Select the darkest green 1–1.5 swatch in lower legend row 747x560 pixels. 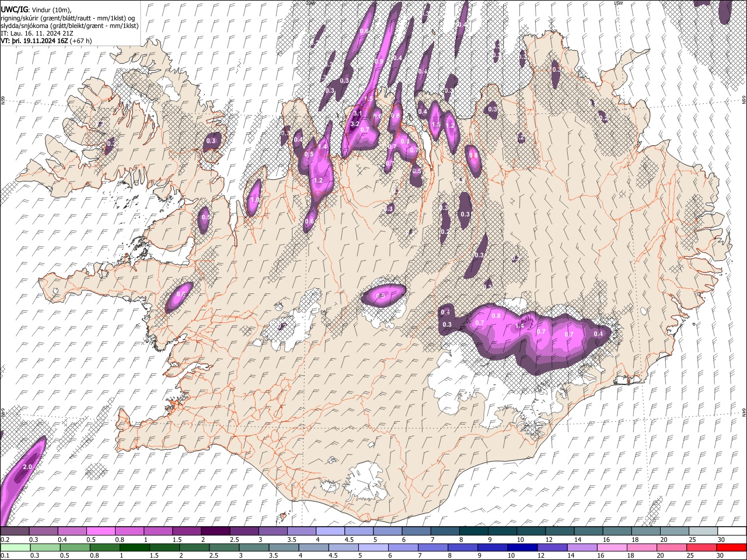pos(135,547)
